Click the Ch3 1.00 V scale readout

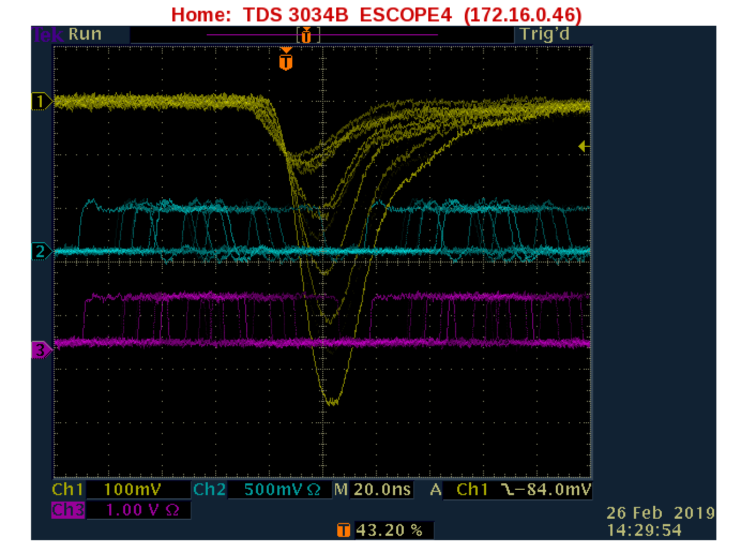pos(138,510)
